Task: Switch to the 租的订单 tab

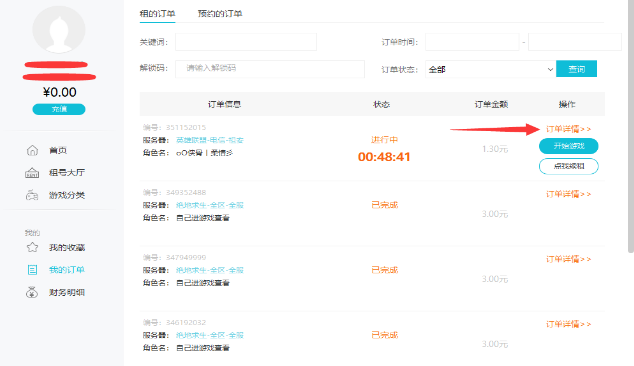Action: [157, 14]
